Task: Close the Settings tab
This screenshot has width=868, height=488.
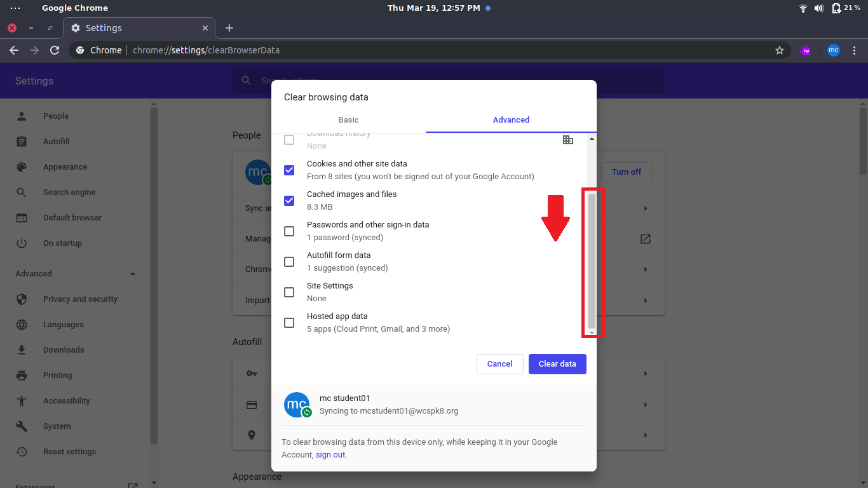Action: pyautogui.click(x=205, y=28)
